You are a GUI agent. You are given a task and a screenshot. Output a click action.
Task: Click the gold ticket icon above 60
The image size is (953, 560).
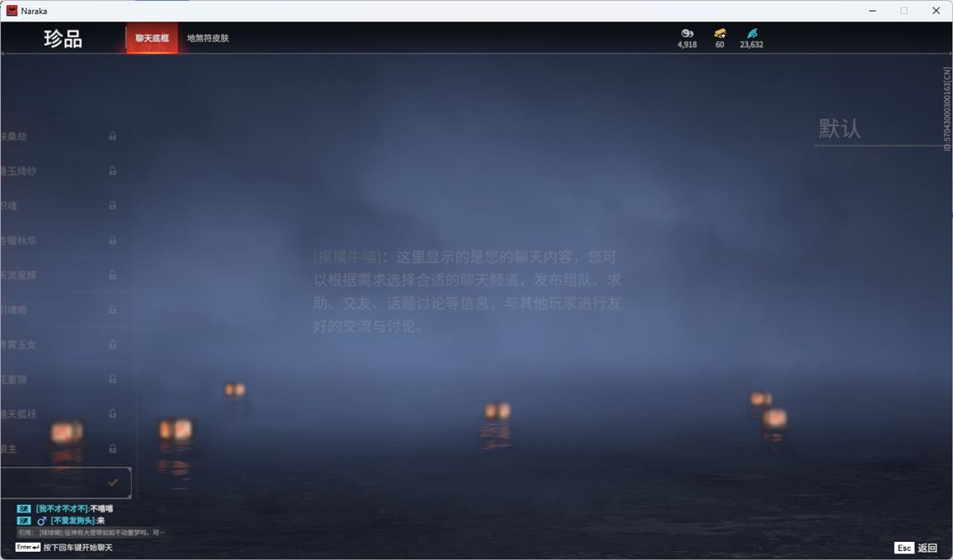coord(720,34)
